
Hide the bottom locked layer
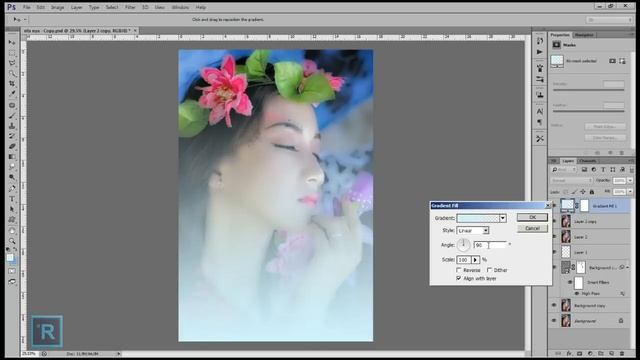[x=554, y=321]
